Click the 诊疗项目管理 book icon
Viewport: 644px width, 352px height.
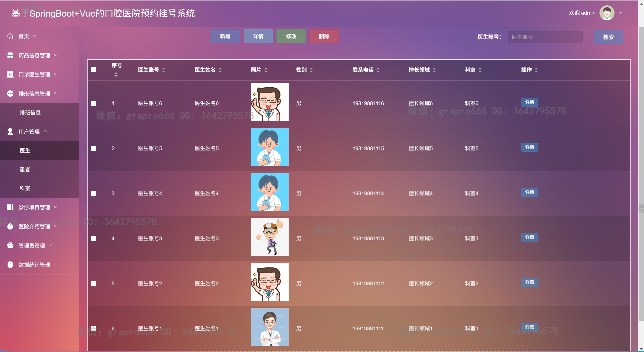pos(10,207)
